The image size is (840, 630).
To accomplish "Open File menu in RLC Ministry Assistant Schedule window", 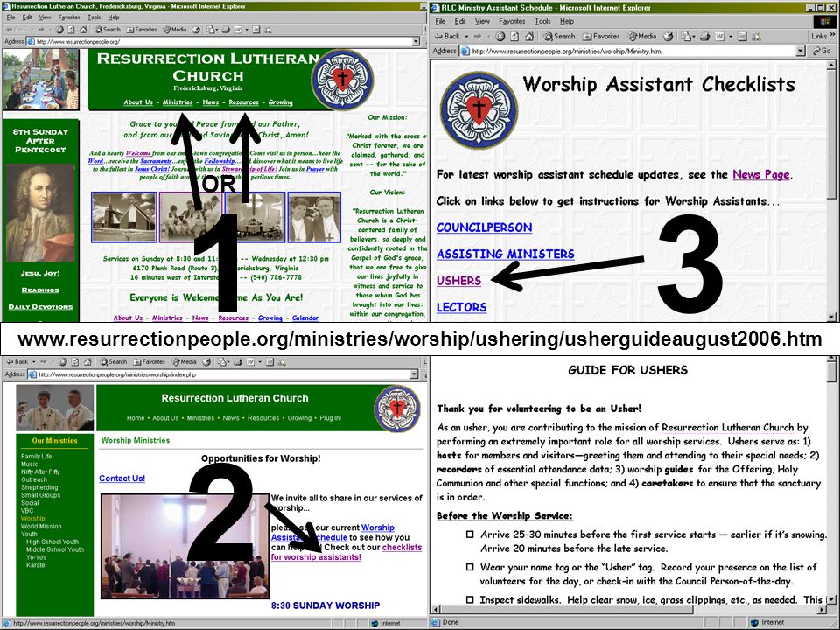I will (440, 21).
